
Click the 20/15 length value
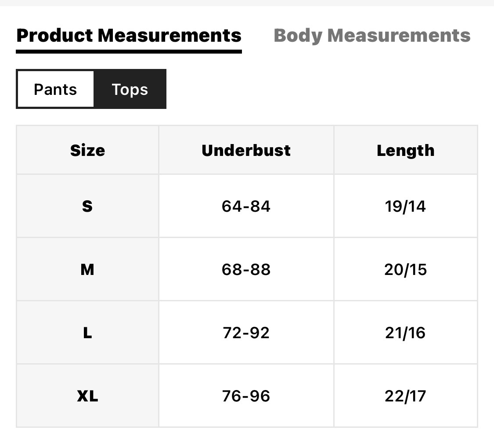[x=405, y=269]
